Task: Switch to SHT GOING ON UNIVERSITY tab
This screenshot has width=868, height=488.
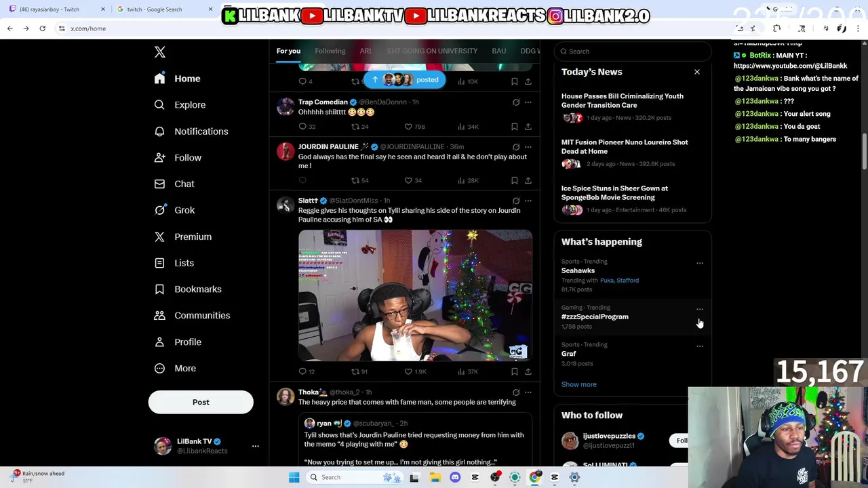Action: [432, 51]
